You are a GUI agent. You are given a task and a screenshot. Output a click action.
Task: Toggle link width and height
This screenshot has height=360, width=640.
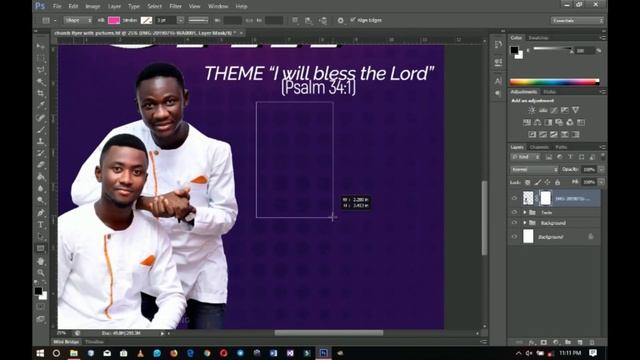[x=249, y=20]
